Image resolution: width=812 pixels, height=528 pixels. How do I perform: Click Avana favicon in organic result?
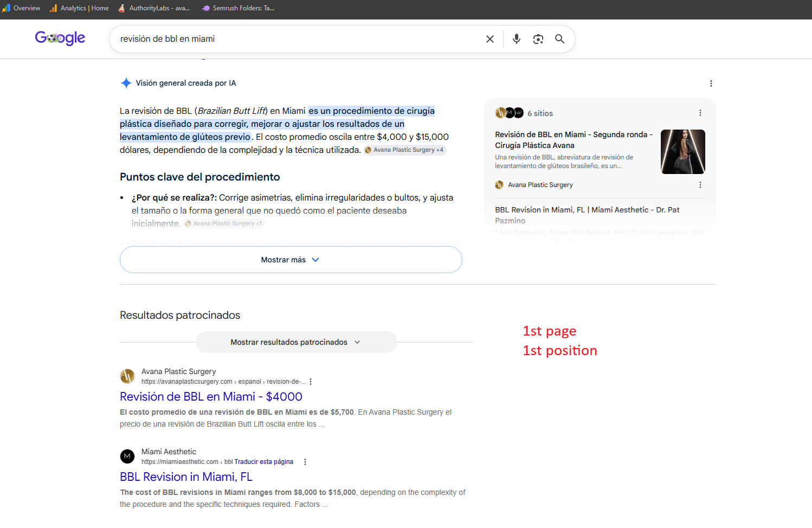(x=127, y=376)
